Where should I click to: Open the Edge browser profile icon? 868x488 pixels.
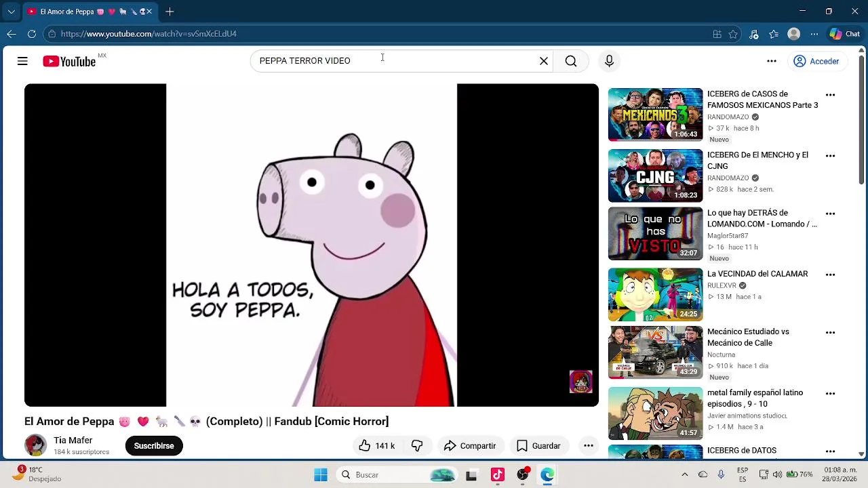[x=794, y=34]
